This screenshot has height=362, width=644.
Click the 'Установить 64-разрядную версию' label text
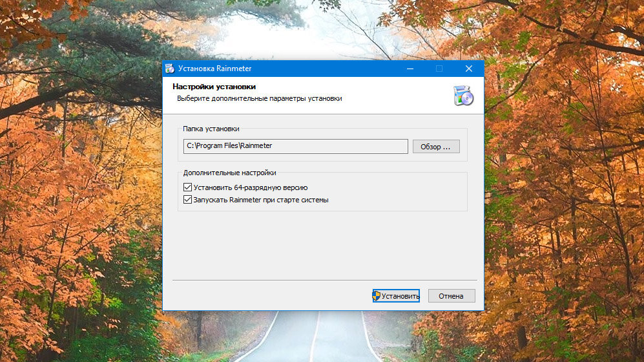tap(251, 187)
